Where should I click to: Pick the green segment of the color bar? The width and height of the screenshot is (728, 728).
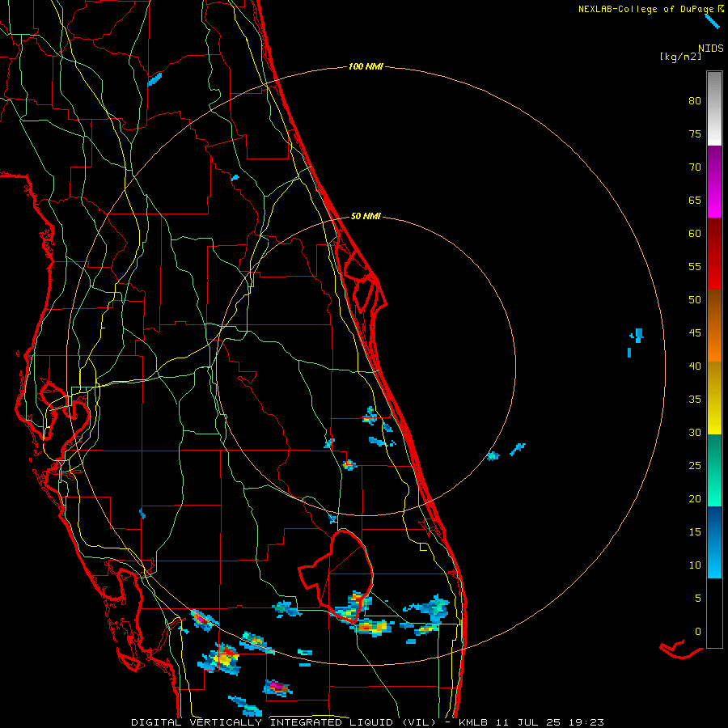pos(714,470)
